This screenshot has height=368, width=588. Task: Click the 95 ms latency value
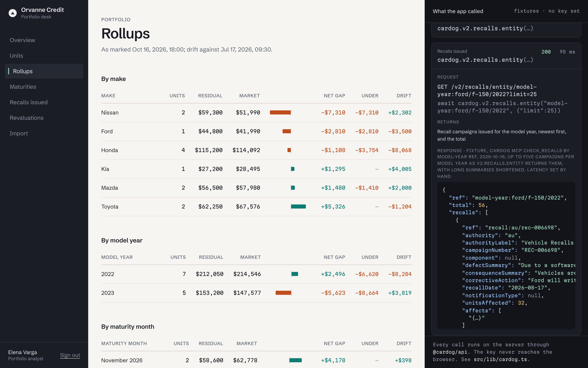click(x=567, y=52)
